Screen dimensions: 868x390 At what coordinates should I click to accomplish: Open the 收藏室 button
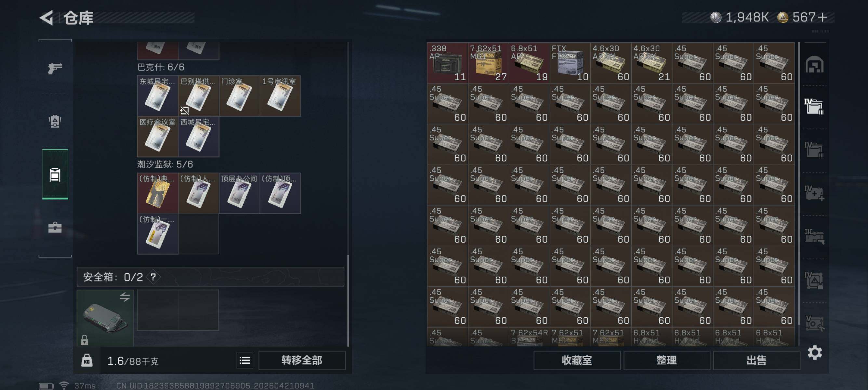click(577, 360)
